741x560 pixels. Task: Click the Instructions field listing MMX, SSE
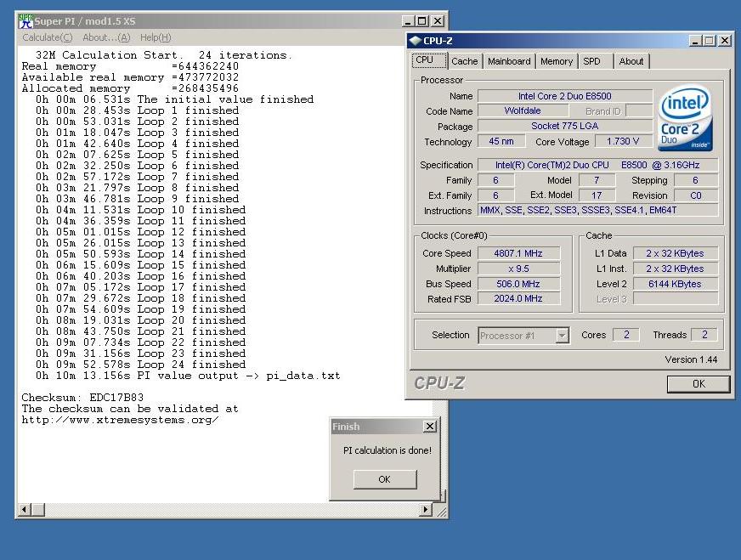click(597, 210)
